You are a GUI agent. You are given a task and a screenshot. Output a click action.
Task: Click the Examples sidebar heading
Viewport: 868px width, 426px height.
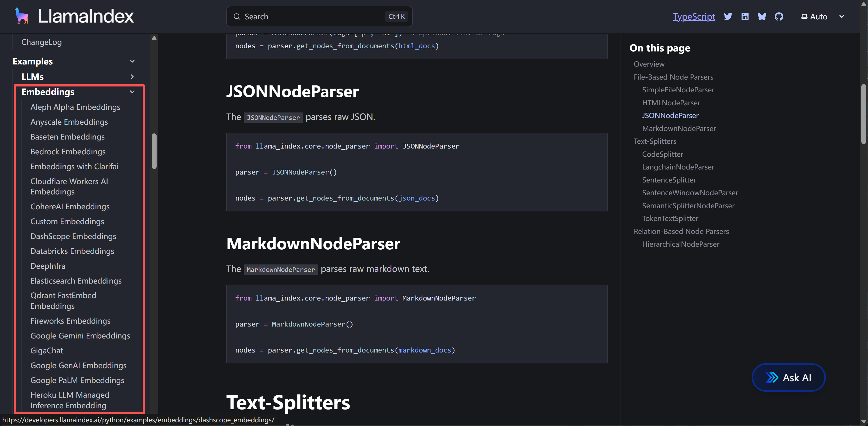pyautogui.click(x=32, y=61)
